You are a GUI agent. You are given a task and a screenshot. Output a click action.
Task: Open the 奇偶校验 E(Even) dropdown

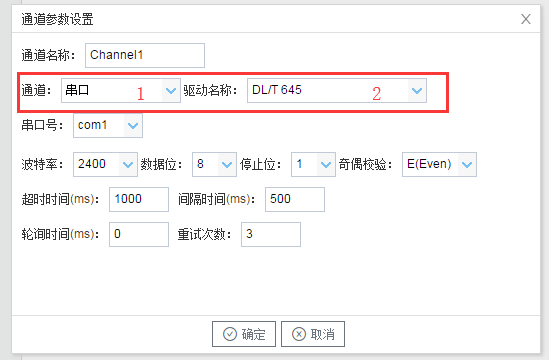439,164
